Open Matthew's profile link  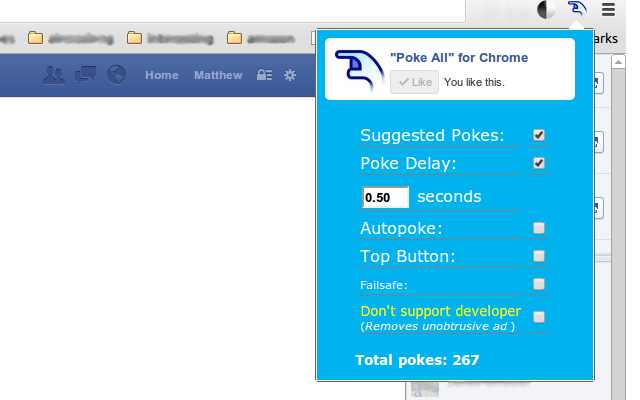[218, 75]
